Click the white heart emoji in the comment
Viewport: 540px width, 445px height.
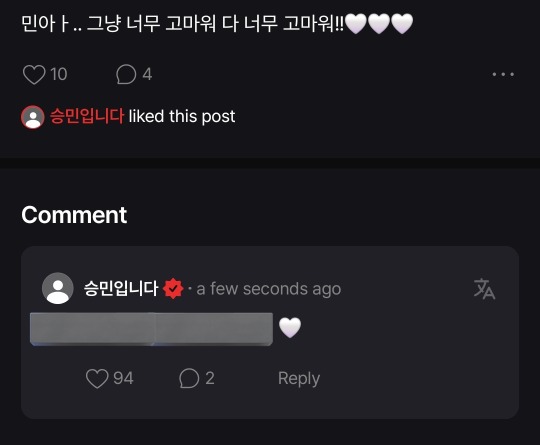click(290, 328)
